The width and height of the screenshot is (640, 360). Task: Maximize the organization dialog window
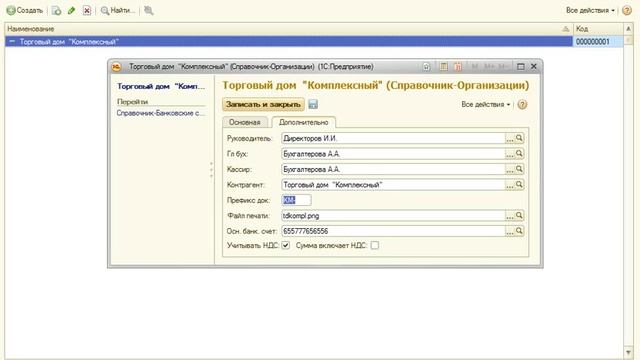[x=520, y=67]
